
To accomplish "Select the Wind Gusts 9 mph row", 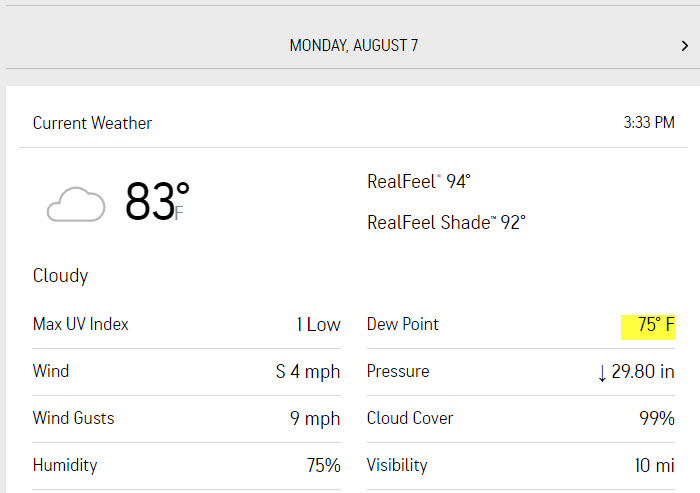I will 187,418.
